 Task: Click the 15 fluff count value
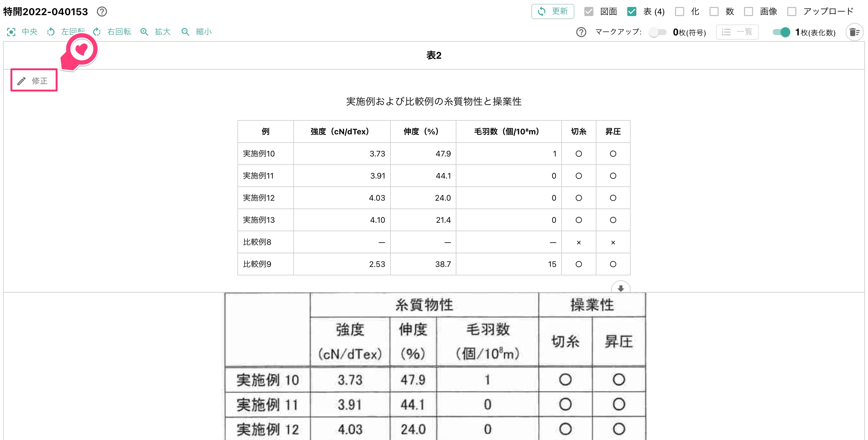(x=552, y=264)
